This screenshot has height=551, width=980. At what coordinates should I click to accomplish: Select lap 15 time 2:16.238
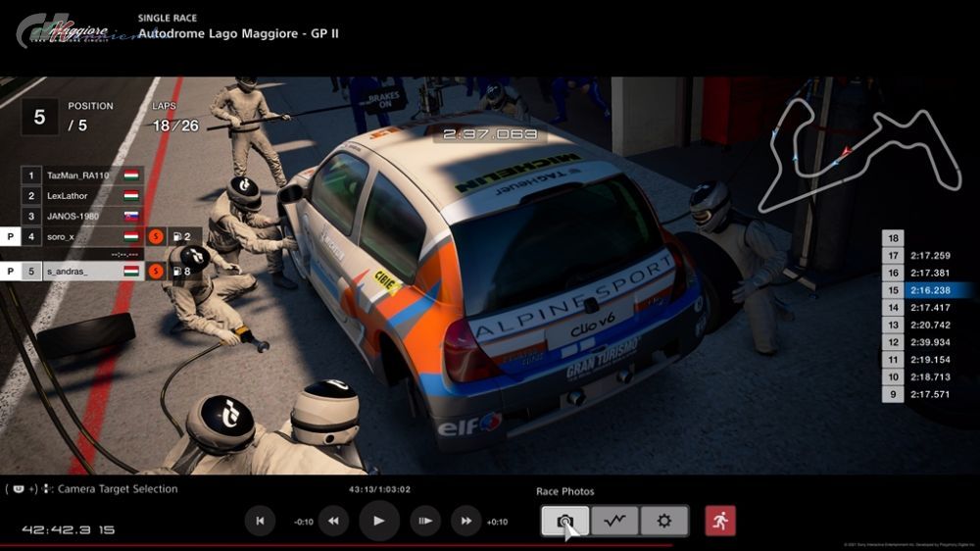click(927, 290)
